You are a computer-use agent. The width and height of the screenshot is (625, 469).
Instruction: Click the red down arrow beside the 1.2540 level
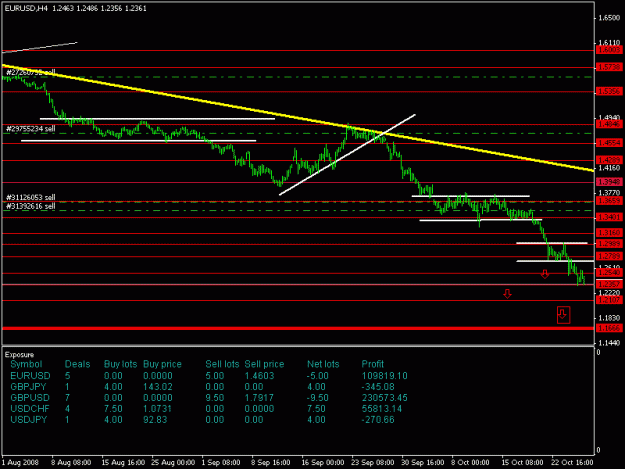pos(544,274)
